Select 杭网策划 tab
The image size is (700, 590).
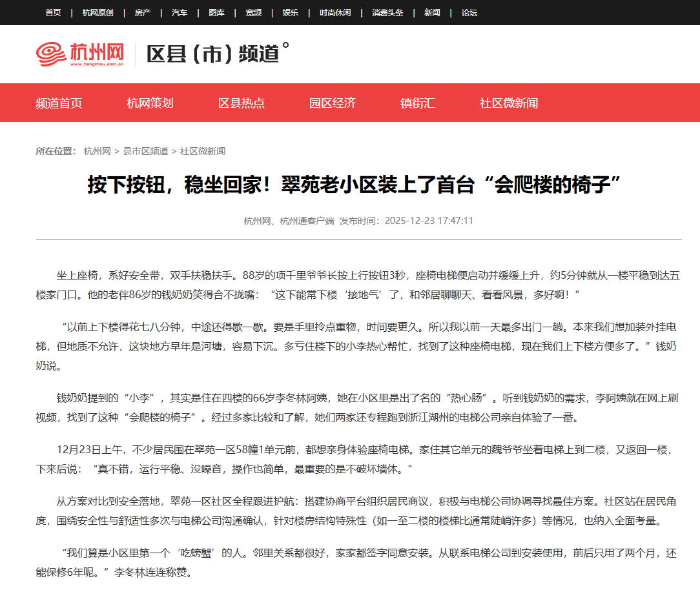[150, 103]
